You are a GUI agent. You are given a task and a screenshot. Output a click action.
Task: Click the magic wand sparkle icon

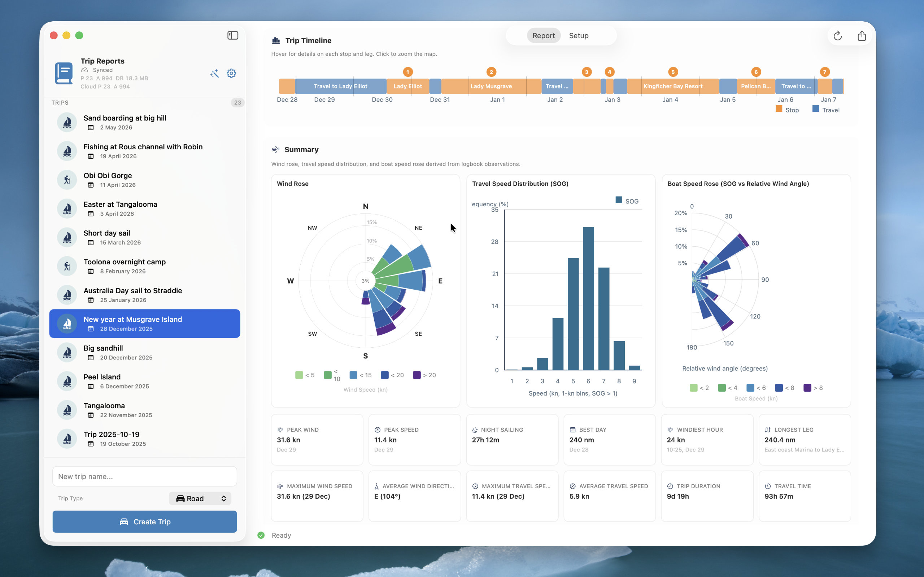coord(215,73)
